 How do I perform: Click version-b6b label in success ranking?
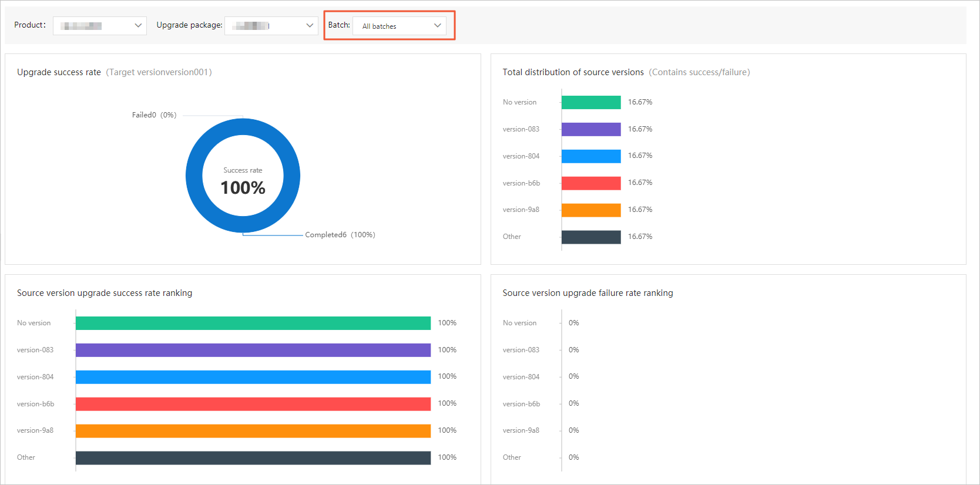[x=35, y=404]
